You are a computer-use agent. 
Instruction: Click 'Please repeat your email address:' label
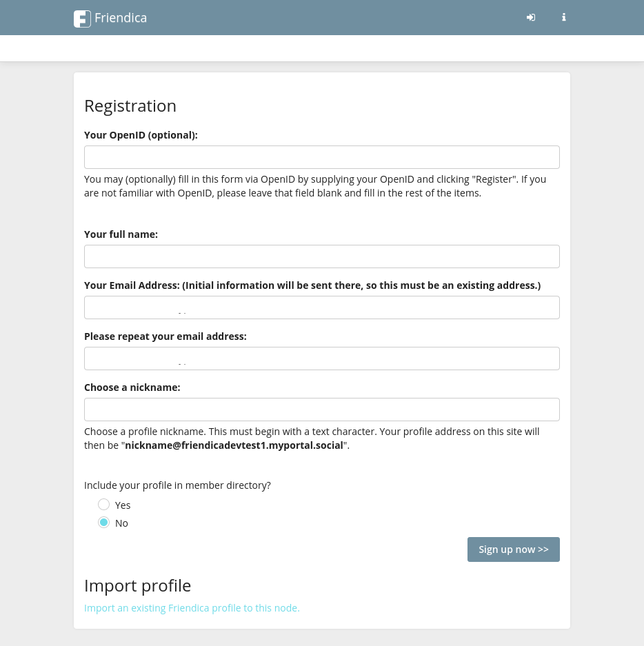pos(165,336)
